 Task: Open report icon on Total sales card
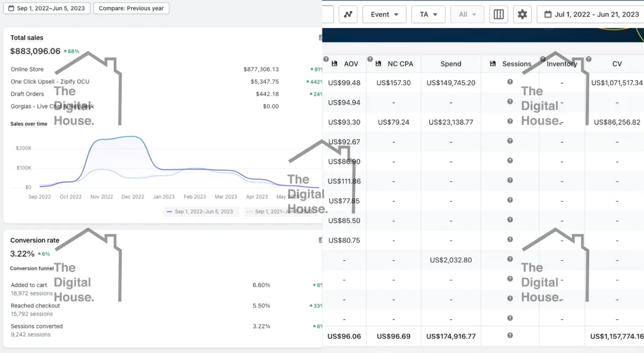320,38
